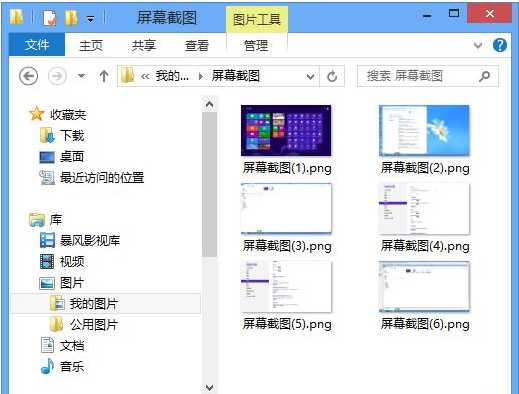
Task: Click the 图片 library icon
Action: tap(47, 283)
